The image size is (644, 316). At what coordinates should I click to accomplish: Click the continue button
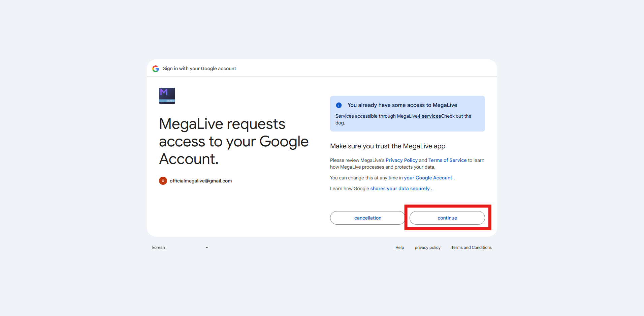[x=447, y=218]
